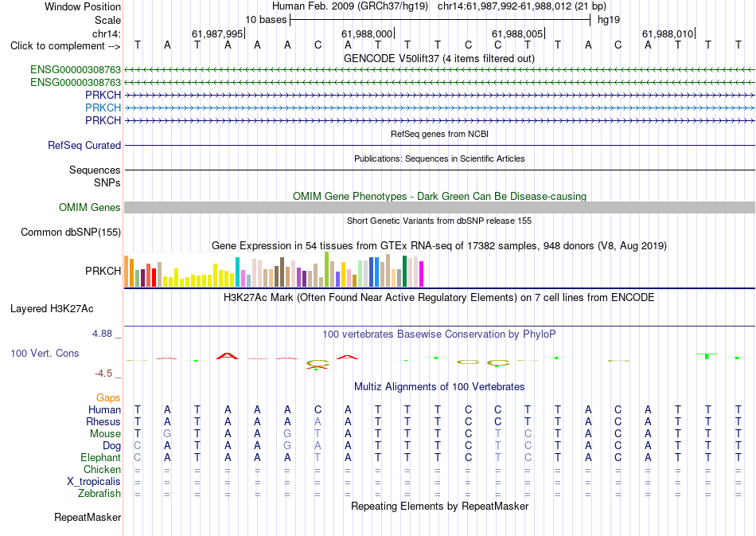
Task: Open the 100 Vert. Cons track label
Action: [45, 353]
